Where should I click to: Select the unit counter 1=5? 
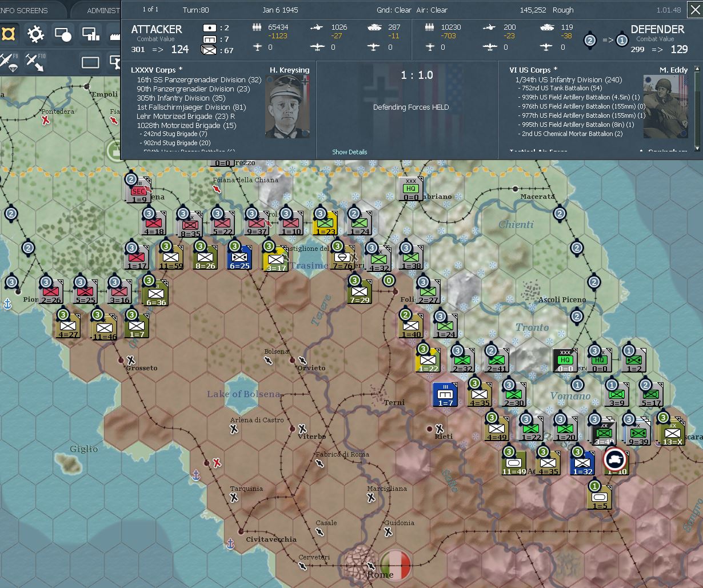pyautogui.click(x=600, y=498)
